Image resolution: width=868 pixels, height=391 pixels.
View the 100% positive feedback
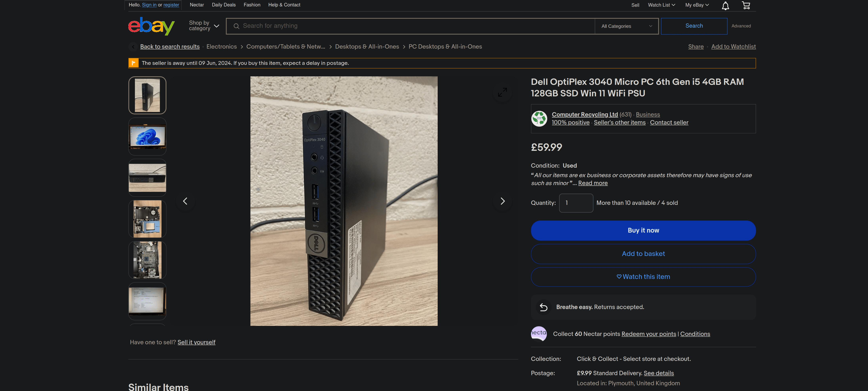click(x=570, y=123)
